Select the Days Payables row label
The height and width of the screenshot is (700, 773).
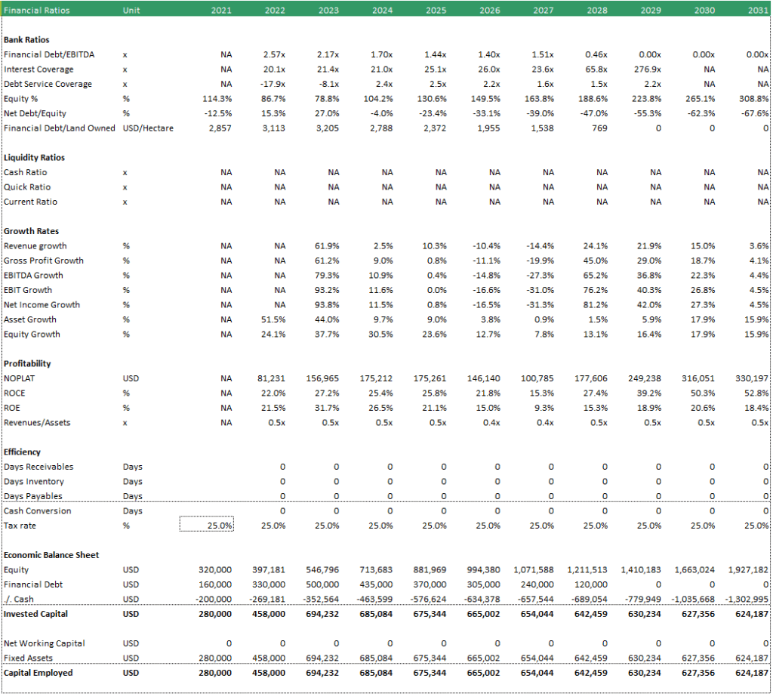[33, 497]
